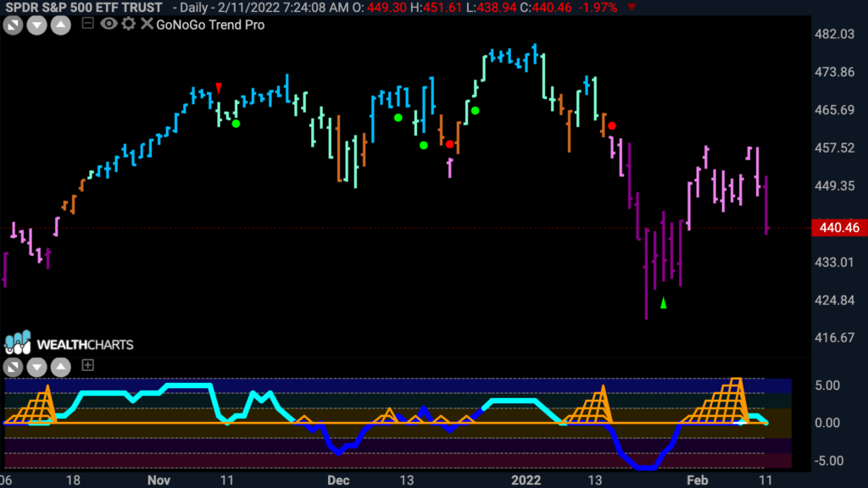Click the 449.35 price axis label
The width and height of the screenshot is (868, 488).
click(834, 186)
